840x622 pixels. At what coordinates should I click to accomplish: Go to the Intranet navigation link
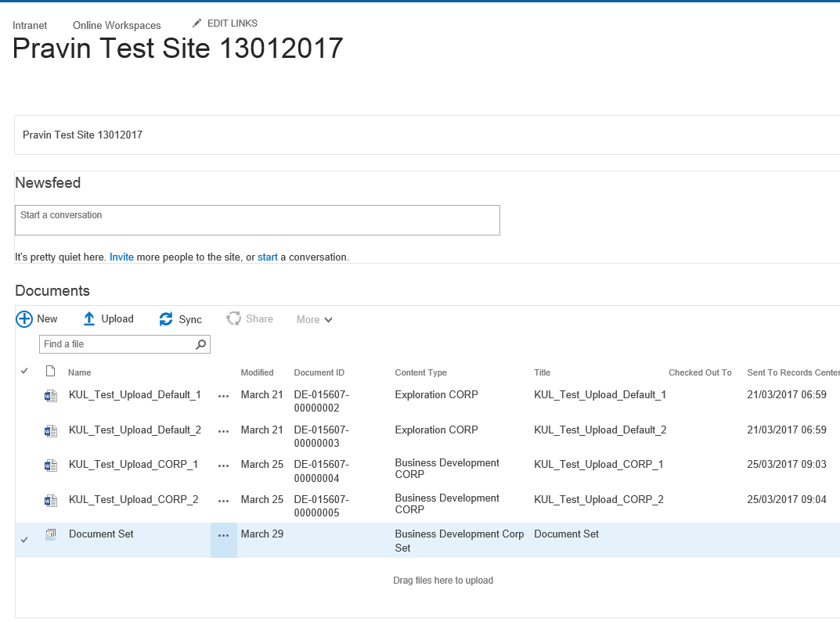tap(30, 26)
